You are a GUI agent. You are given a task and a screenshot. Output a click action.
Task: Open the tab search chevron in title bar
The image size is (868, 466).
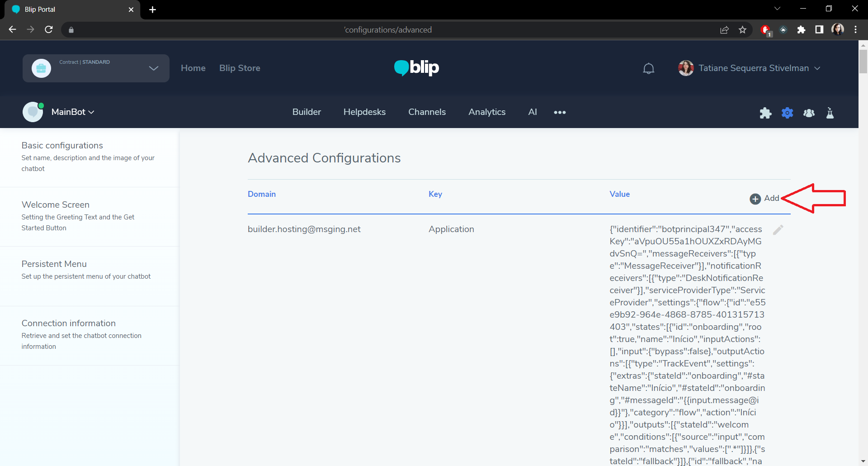777,9
